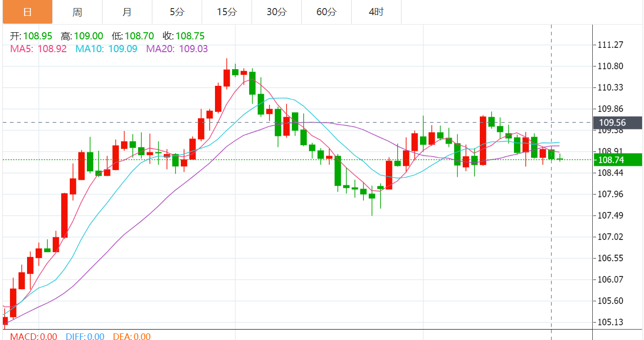This screenshot has height=340, width=644.
Task: Click the MA20: 109.03 indicator label
Action: (177, 48)
